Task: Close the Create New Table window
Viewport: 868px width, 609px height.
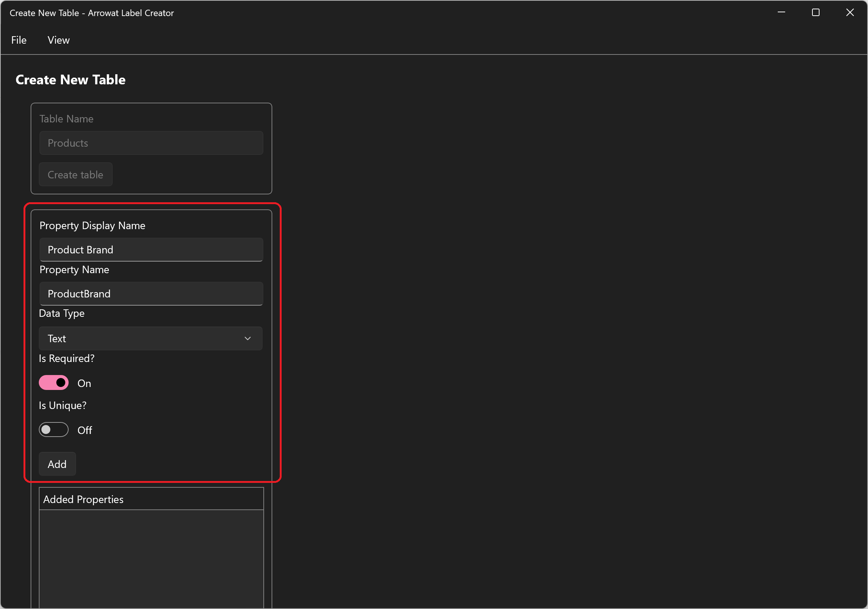Action: tap(850, 12)
